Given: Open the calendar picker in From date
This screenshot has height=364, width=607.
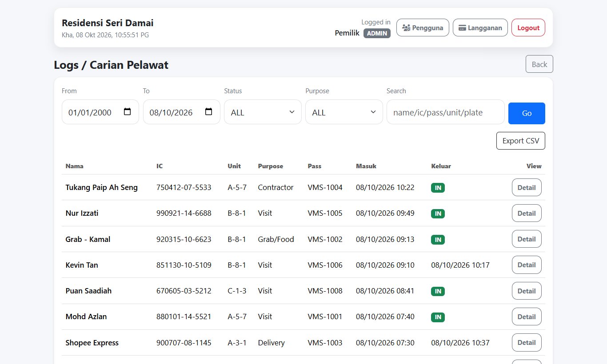Looking at the screenshot, I should [x=128, y=112].
